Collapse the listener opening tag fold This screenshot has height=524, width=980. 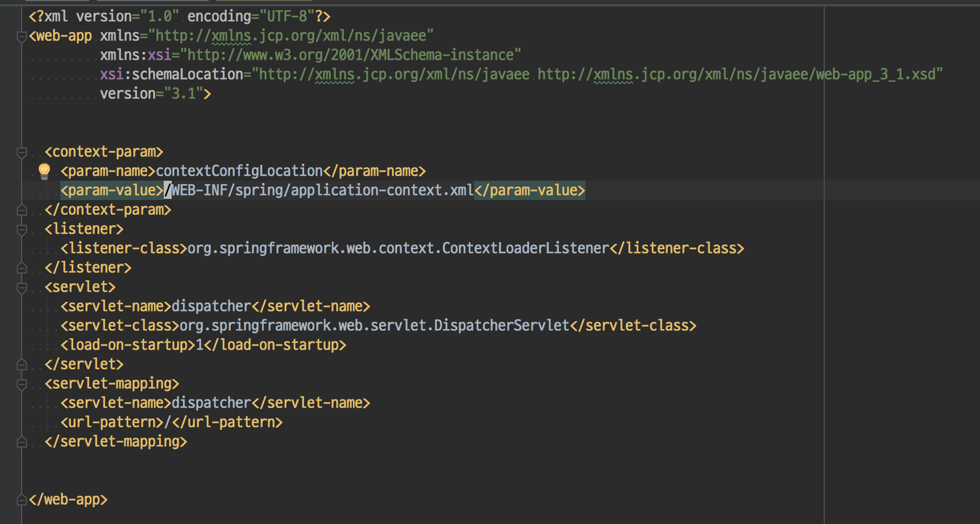click(22, 230)
